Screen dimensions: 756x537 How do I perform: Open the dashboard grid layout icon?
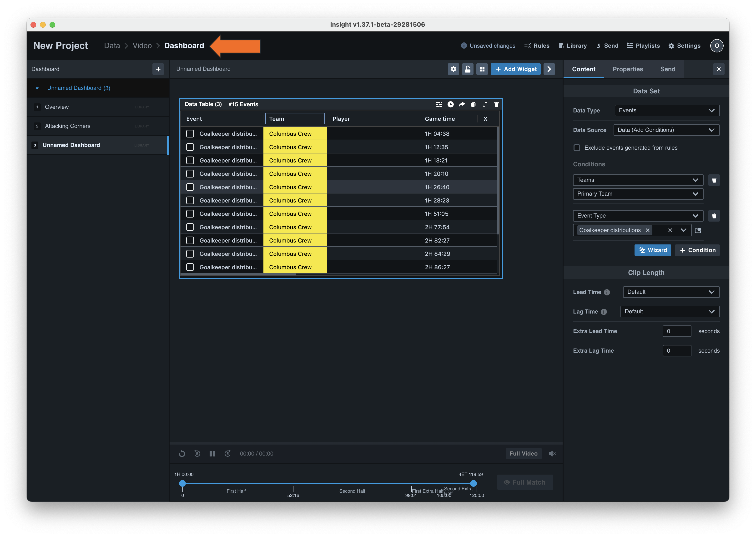coord(482,69)
